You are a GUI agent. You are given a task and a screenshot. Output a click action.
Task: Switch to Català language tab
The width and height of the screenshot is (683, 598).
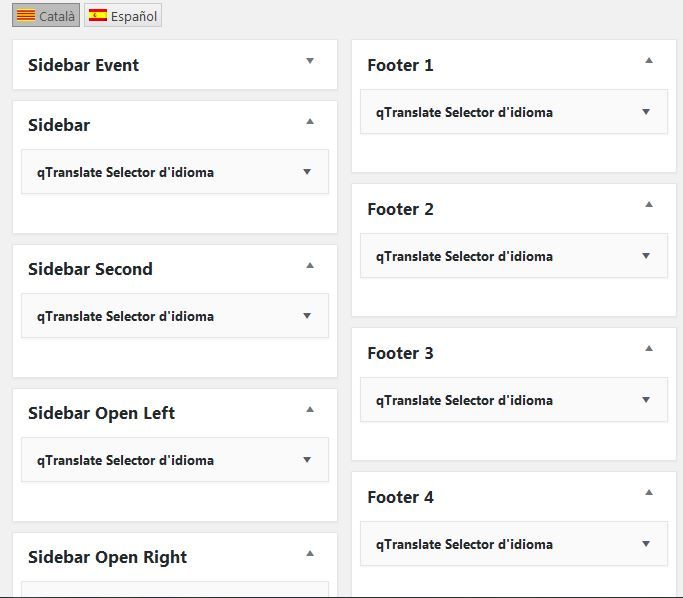click(46, 16)
